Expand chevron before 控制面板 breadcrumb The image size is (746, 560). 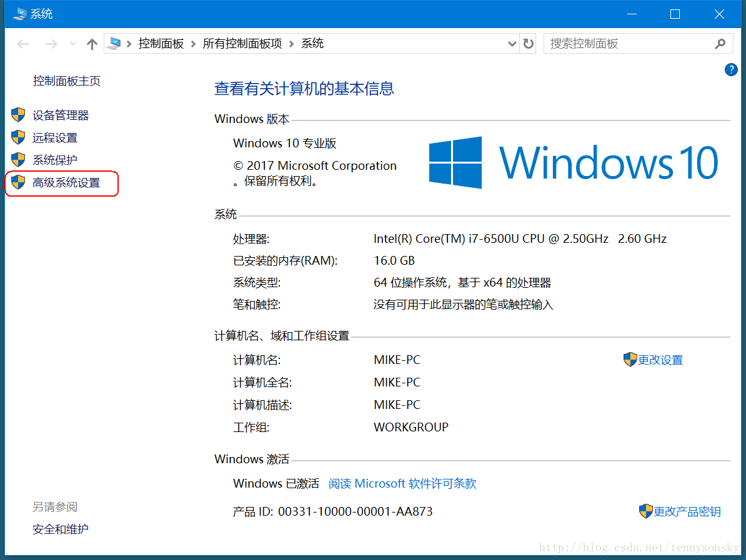pos(129,44)
